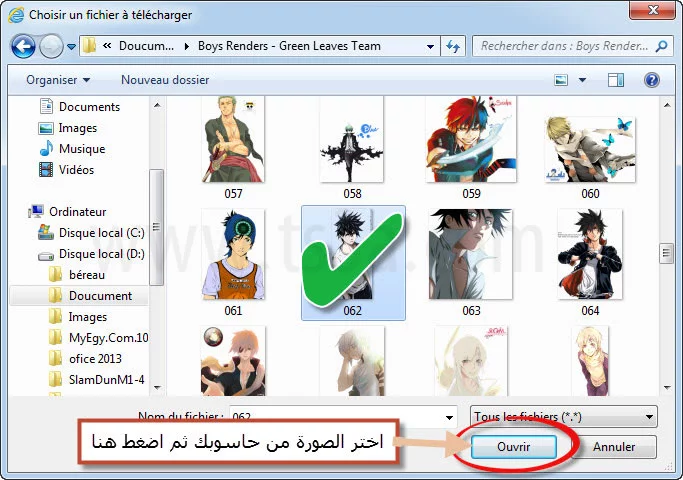Click the Vidéos film strip icon
Image resolution: width=683 pixels, height=480 pixels.
point(46,169)
